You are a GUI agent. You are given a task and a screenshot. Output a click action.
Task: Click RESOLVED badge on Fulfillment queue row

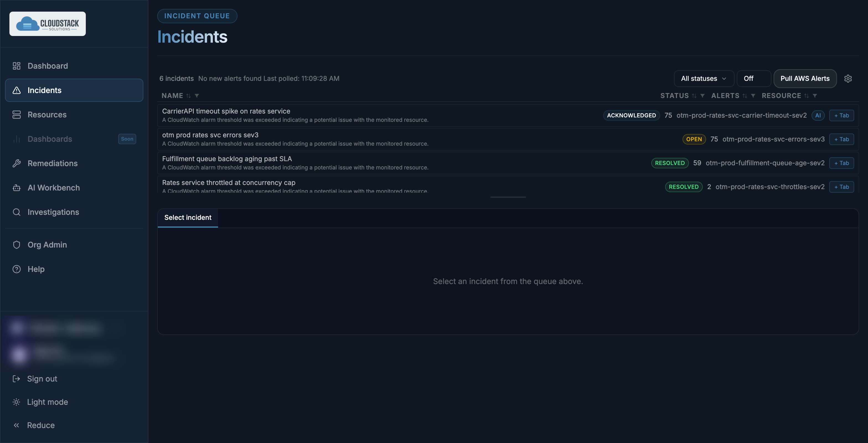point(670,163)
